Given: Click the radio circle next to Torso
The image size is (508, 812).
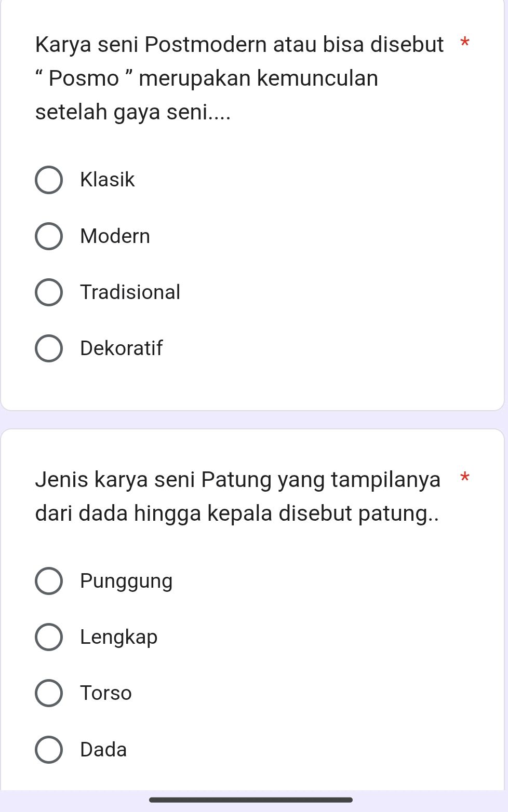Looking at the screenshot, I should (x=49, y=693).
